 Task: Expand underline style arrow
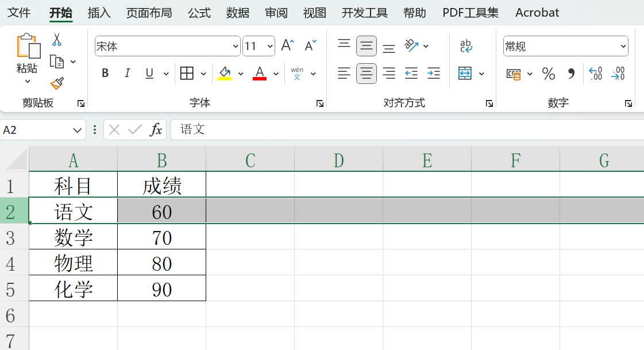click(166, 74)
